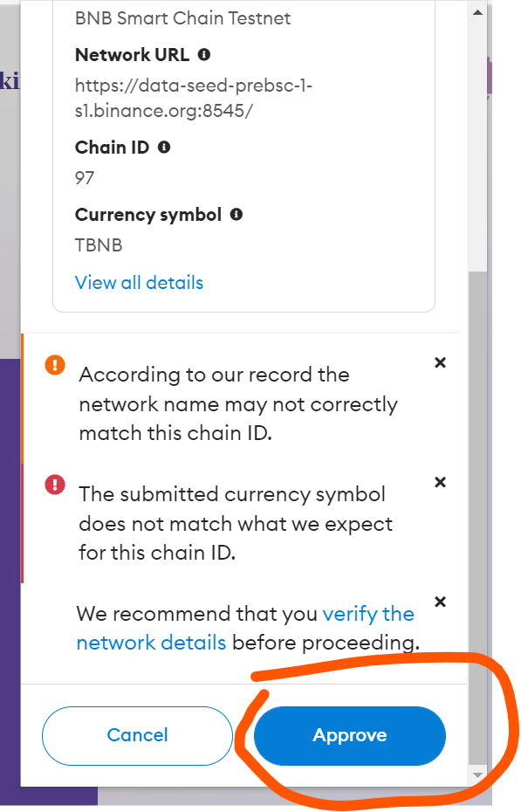
Task: Click the orange warning icon about network name
Action: coord(54,365)
